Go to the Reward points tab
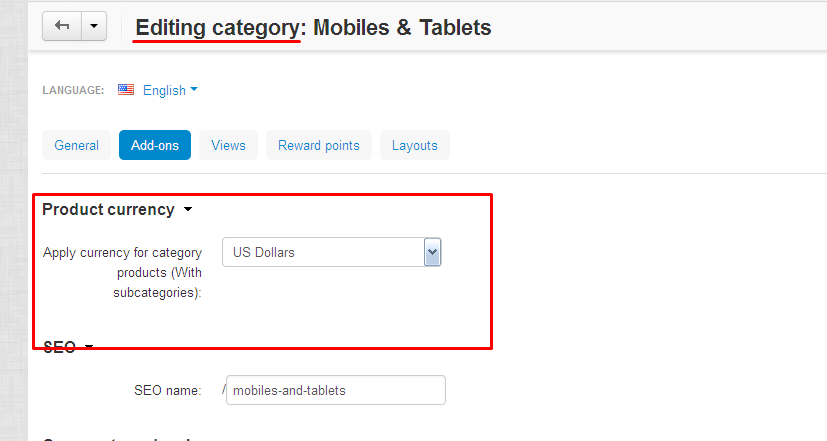This screenshot has width=827, height=441. click(319, 145)
